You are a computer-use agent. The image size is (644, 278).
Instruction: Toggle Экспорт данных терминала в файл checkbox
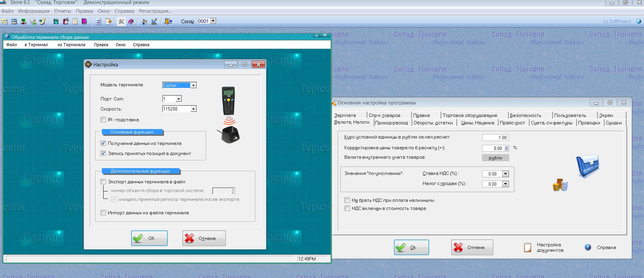point(103,182)
